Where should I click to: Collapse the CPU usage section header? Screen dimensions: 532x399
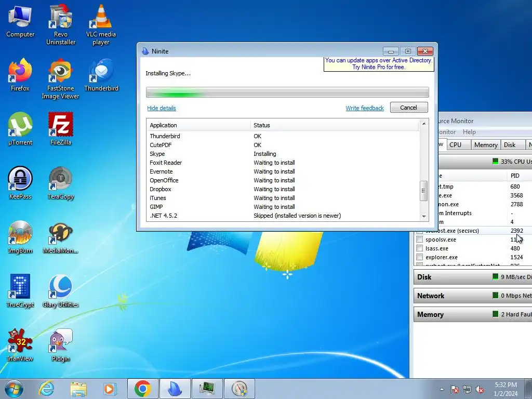(x=485, y=162)
